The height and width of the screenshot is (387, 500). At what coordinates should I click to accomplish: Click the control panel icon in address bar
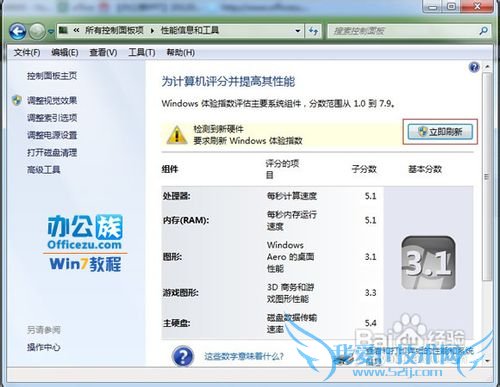coord(63,30)
